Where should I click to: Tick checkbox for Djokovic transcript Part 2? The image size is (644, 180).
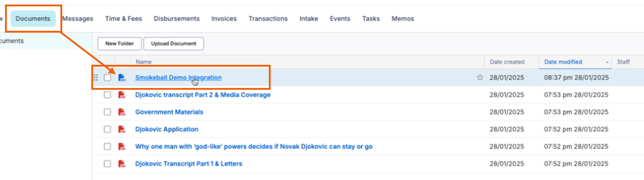pyautogui.click(x=107, y=95)
